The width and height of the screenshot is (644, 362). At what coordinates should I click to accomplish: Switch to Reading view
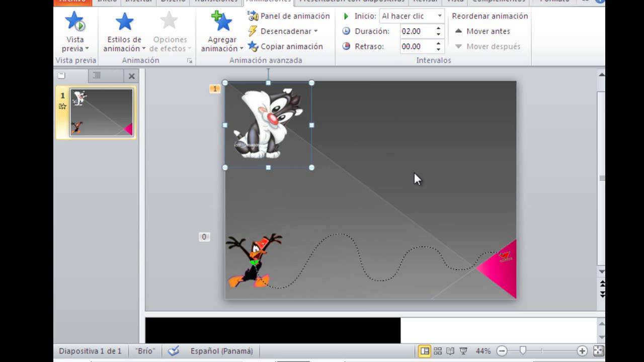[450, 351]
